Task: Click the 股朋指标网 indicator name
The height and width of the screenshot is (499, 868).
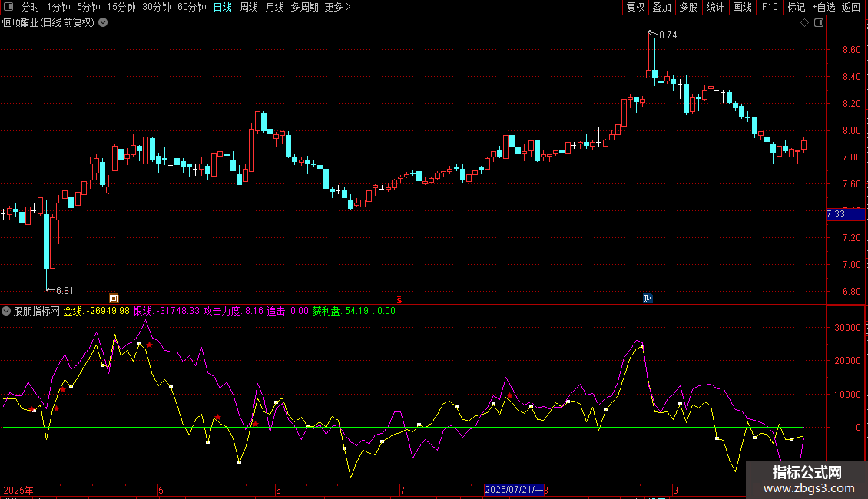Action: (x=37, y=311)
